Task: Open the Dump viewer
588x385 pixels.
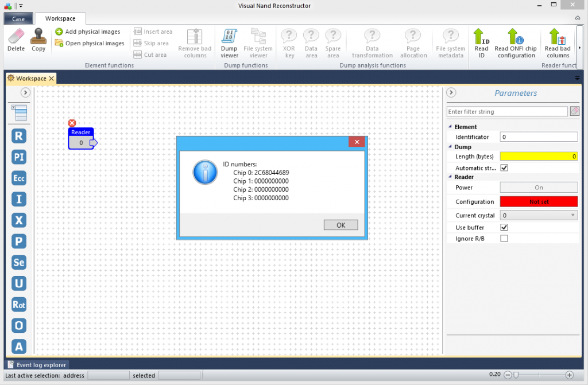Action: click(229, 44)
